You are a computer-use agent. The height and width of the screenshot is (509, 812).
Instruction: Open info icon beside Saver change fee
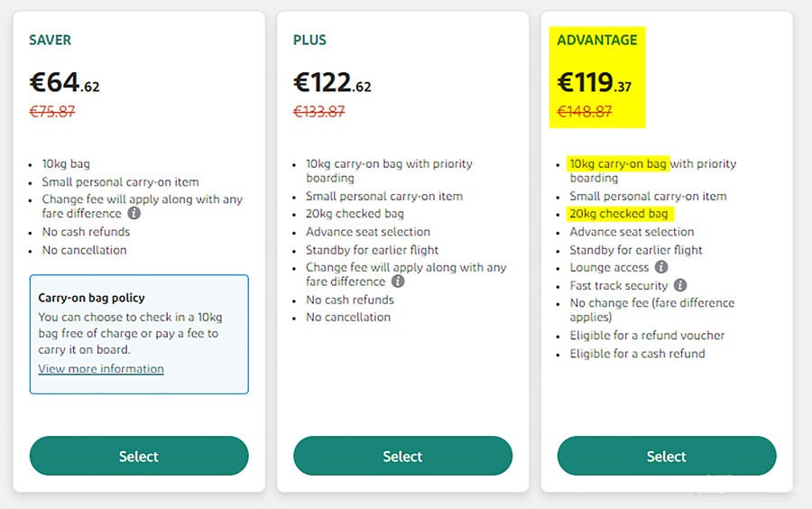click(x=134, y=213)
